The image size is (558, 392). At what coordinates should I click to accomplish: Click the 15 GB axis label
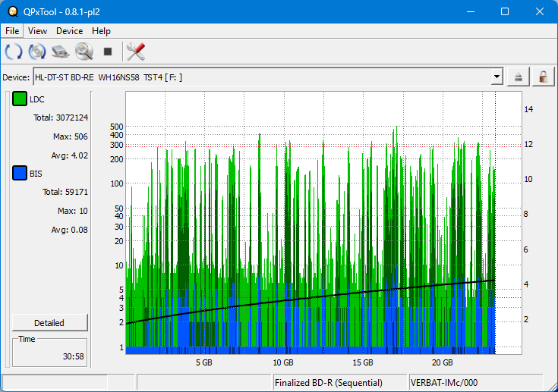tap(363, 362)
